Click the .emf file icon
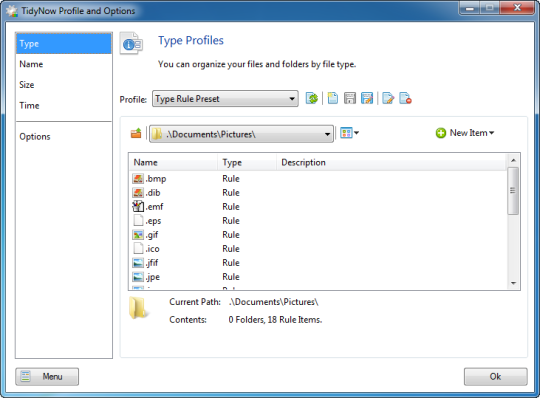Screen dimensions: 540x398 [x=138, y=207]
